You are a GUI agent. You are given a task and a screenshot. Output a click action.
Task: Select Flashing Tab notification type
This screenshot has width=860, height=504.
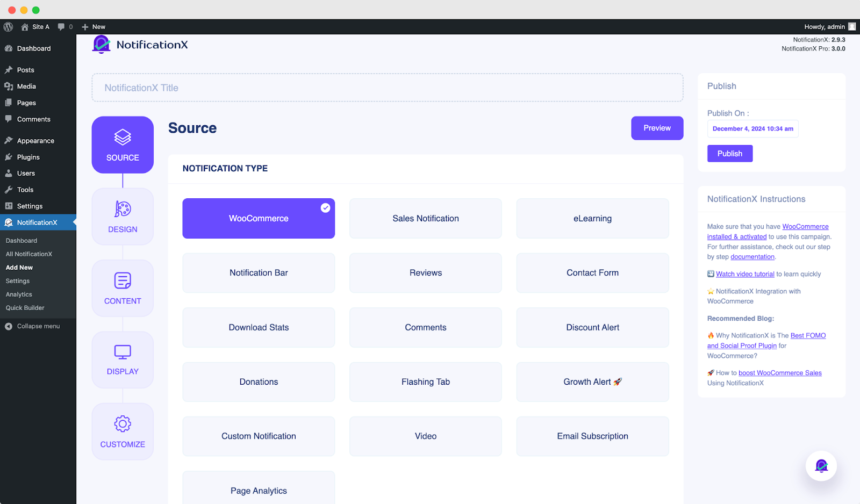[x=426, y=382]
